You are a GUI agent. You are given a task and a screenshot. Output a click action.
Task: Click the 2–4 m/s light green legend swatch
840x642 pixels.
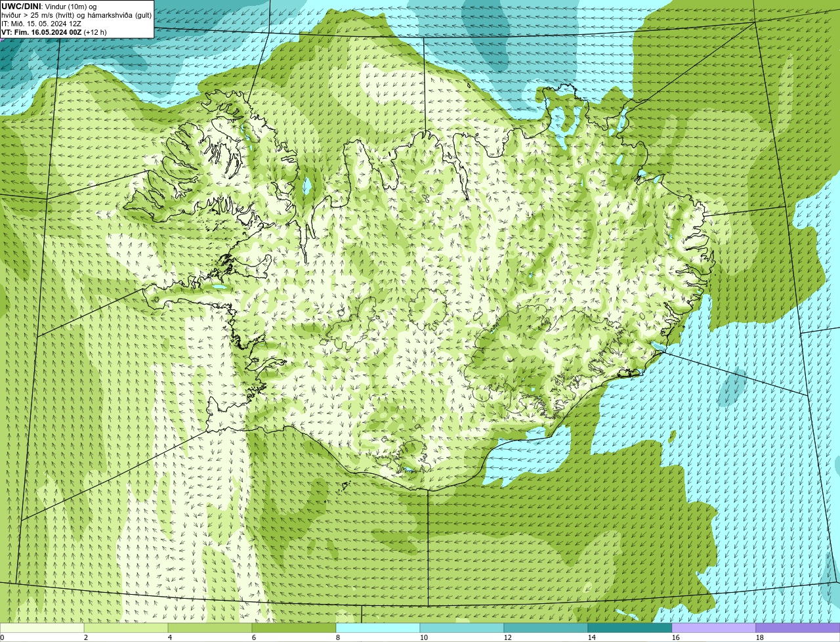pyautogui.click(x=126, y=628)
